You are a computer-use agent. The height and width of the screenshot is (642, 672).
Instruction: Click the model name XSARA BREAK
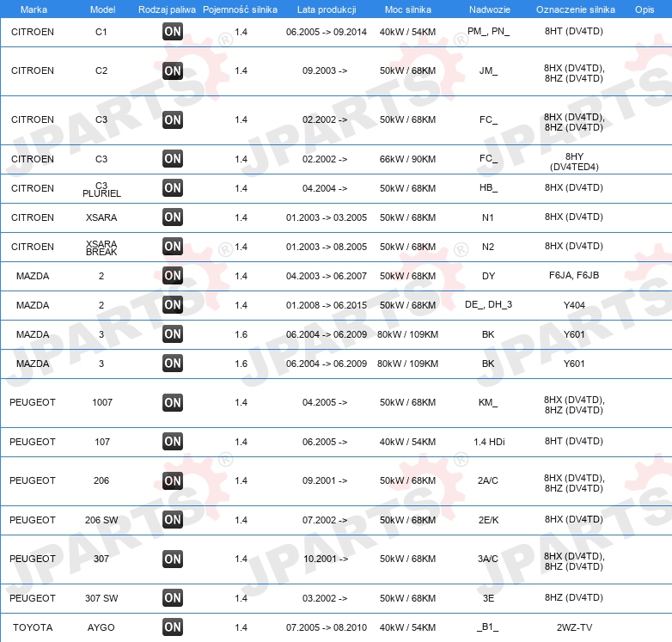pyautogui.click(x=101, y=248)
